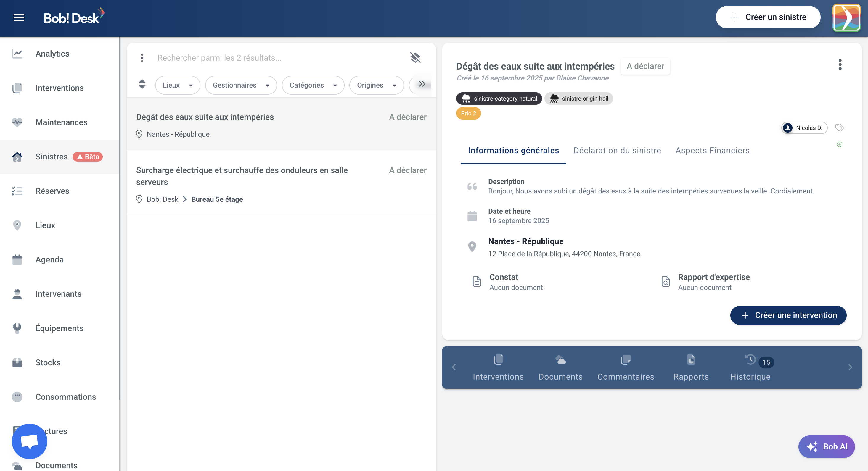Click the tag label icon

[839, 128]
